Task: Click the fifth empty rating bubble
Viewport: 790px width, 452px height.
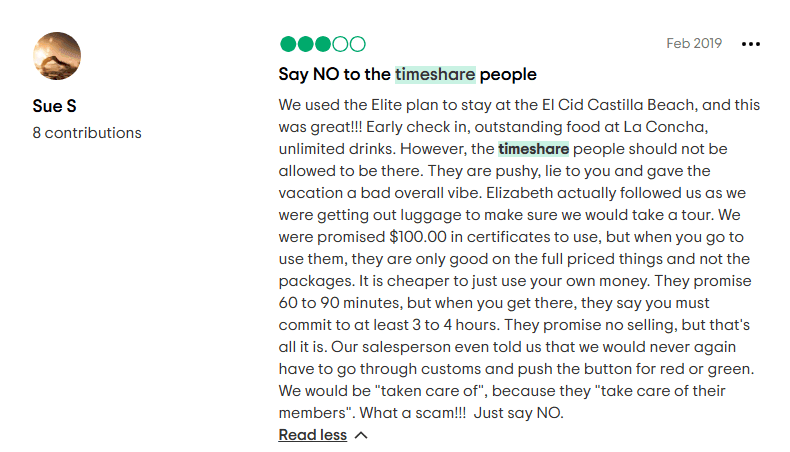Action: (357, 44)
